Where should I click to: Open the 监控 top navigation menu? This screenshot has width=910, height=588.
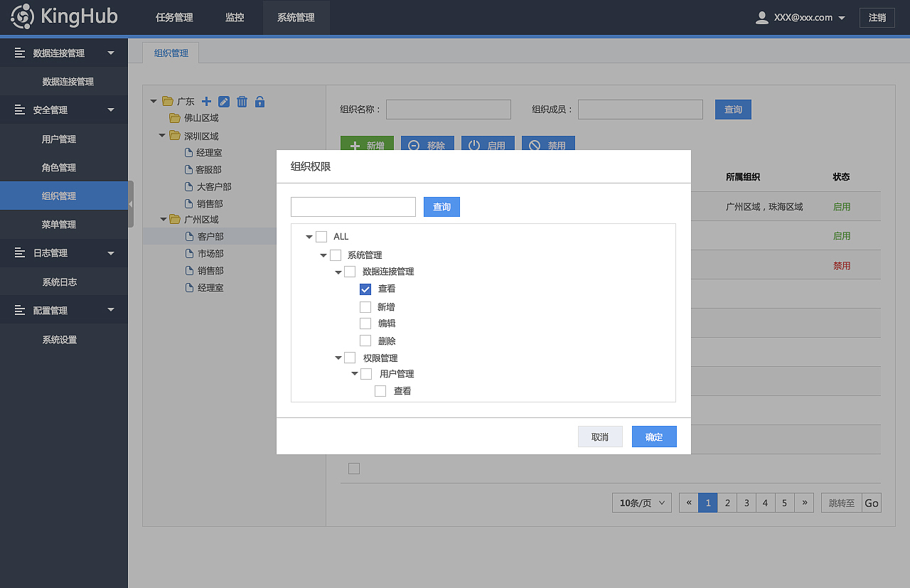(x=235, y=18)
